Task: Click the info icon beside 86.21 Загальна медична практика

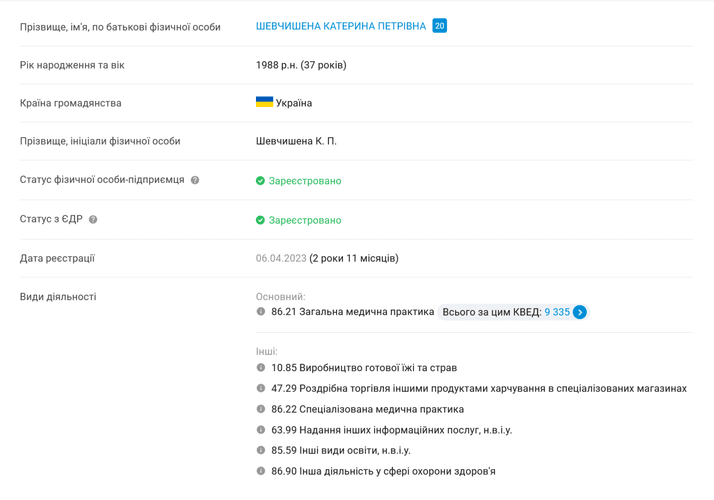Action: tap(261, 312)
